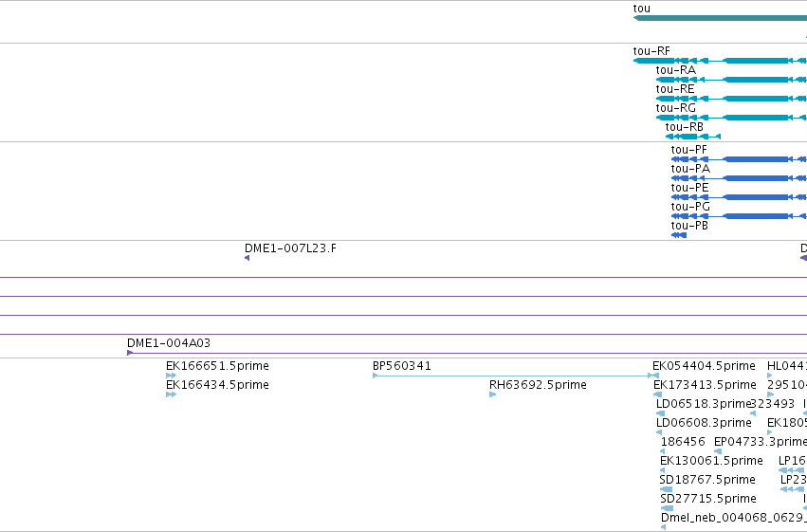
Task: Open the Dmel_neb_004068_0629 EST arrow
Action: click(664, 527)
